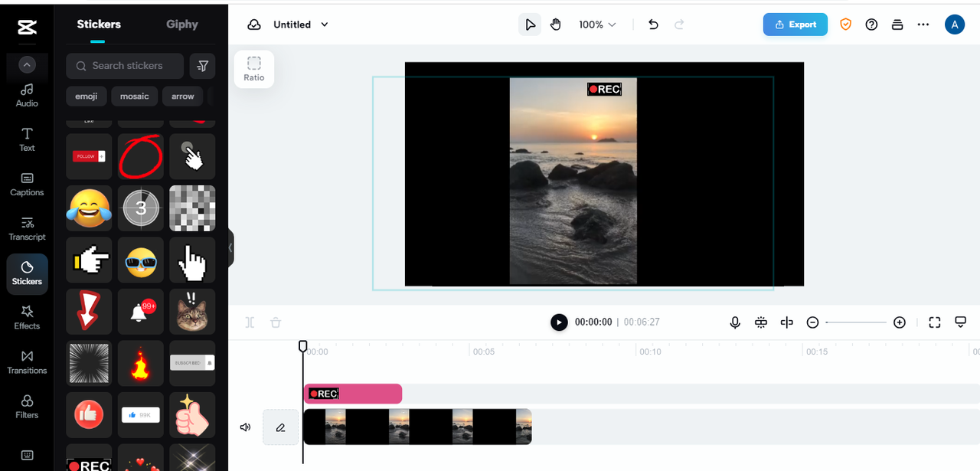Viewport: 980px width, 471px height.
Task: Click the Export button
Action: coord(795,25)
